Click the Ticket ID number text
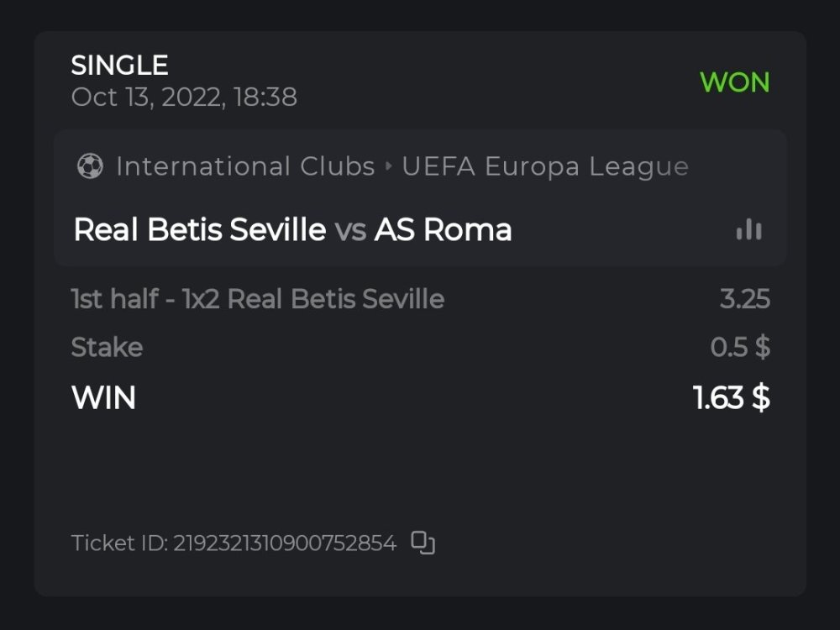Image resolution: width=840 pixels, height=630 pixels. pos(234,543)
